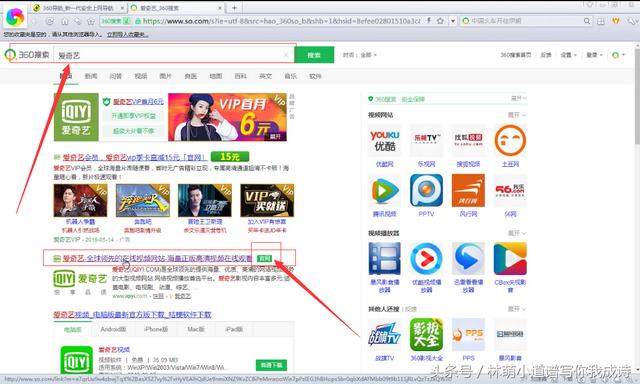Click magnifier in browser search box

587,21
